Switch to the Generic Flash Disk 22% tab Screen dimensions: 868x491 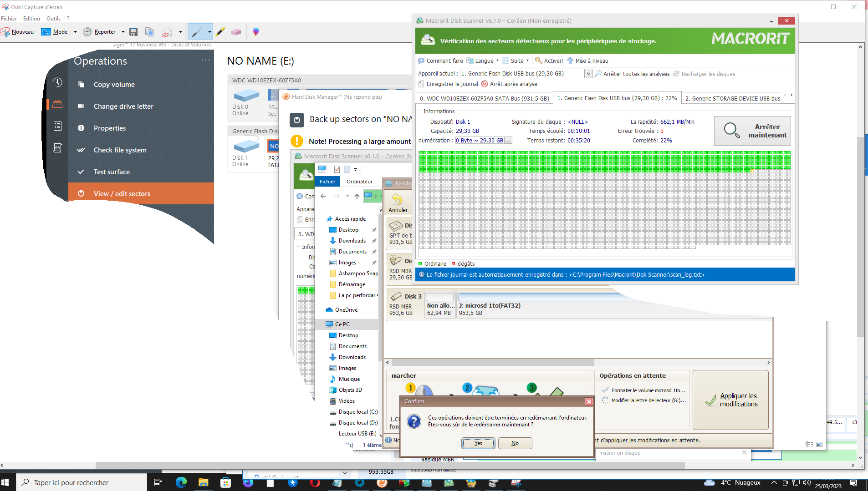[617, 98]
